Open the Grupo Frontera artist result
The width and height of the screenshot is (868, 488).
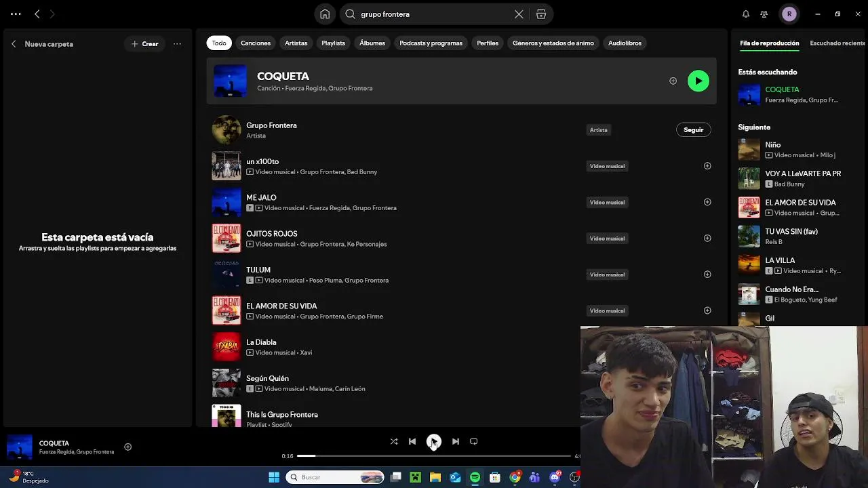coord(461,130)
